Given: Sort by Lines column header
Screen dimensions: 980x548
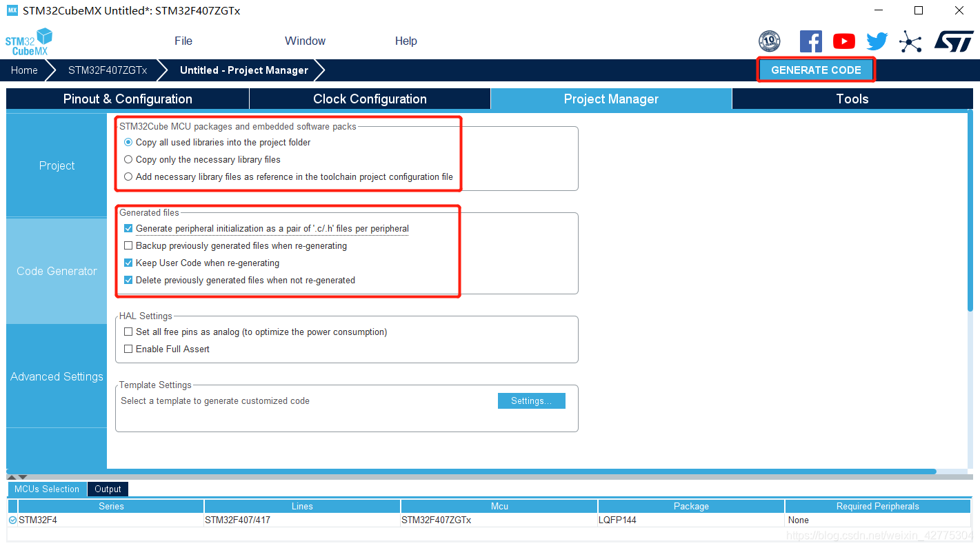Looking at the screenshot, I should click(x=302, y=507).
